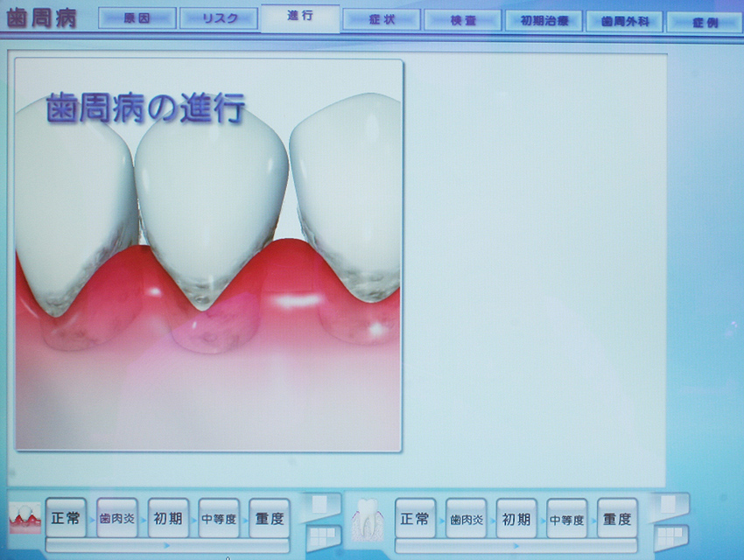
Task: Click the gum-view teeth icon at the bottom
Action: [x=25, y=519]
